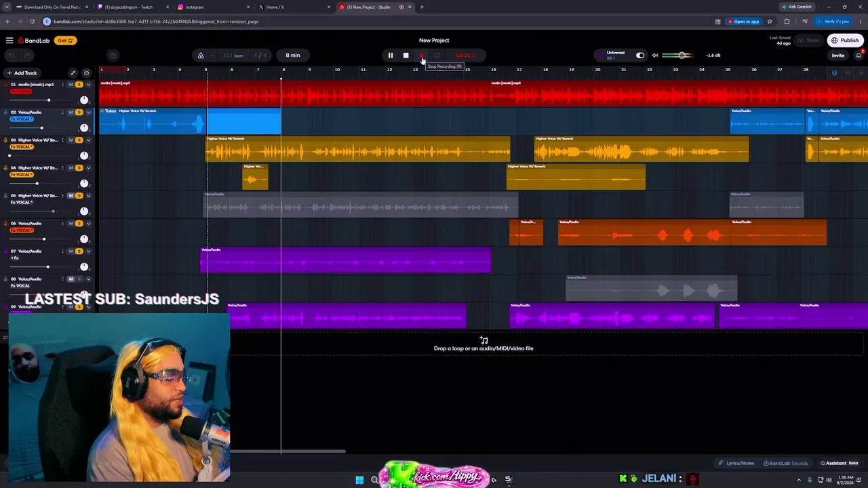The height and width of the screenshot is (488, 868).
Task: Collapse track headers with the toggle icon
Action: 86,73
